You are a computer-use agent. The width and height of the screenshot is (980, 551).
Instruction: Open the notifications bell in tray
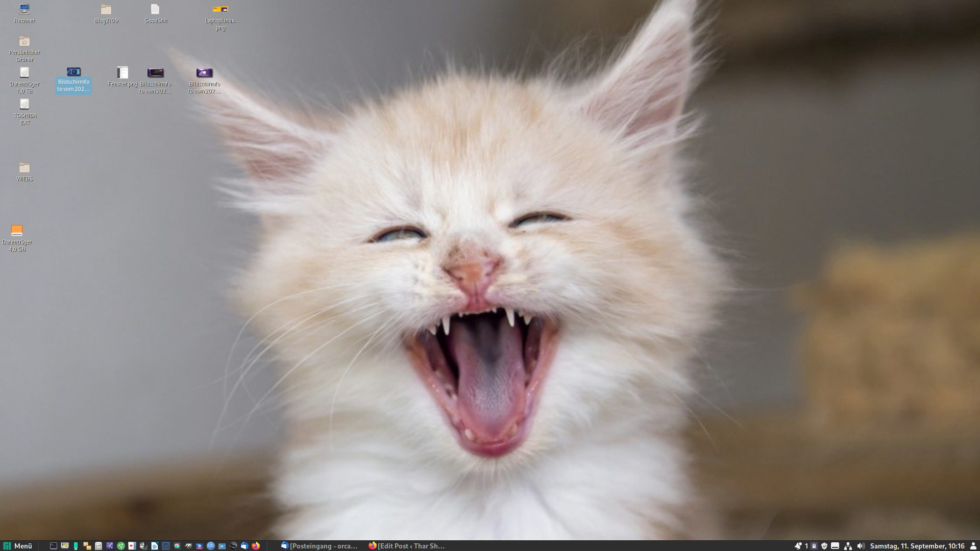pyautogui.click(x=798, y=546)
